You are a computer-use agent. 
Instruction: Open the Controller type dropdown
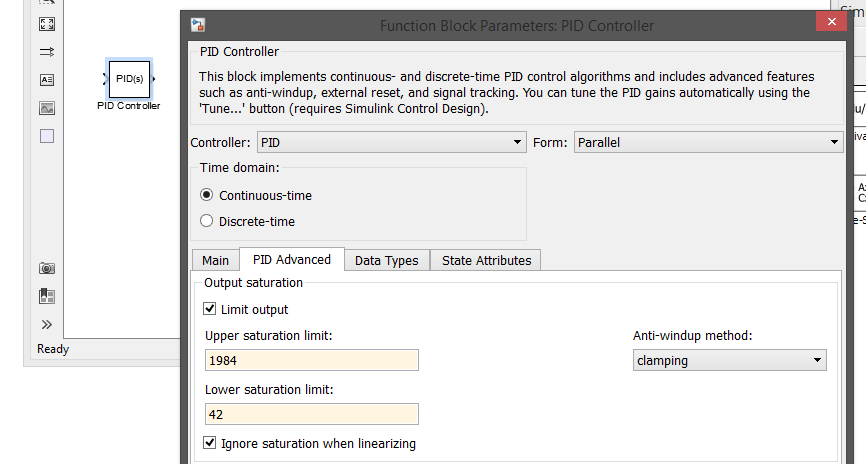point(391,143)
